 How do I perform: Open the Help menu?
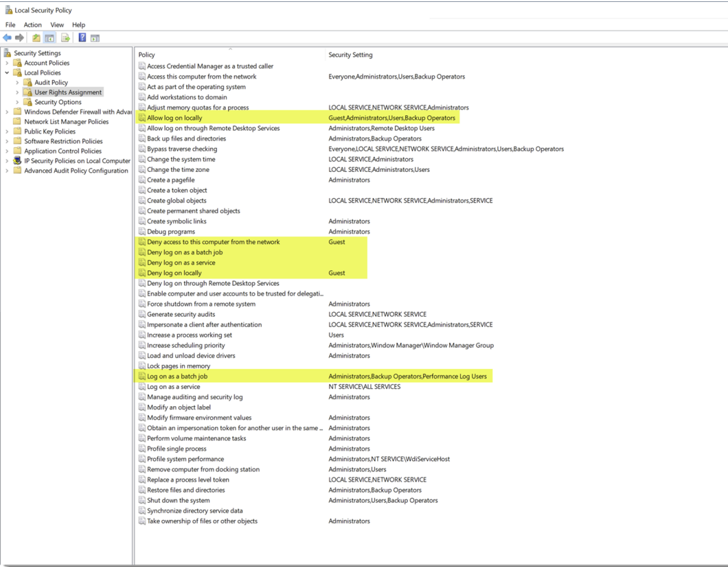pyautogui.click(x=78, y=25)
